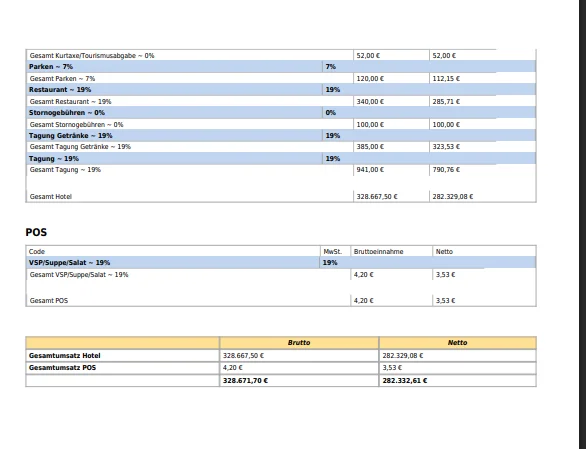Screen dimensions: 586x449
Task: Click the 'Gesamtumsatz Hotel' label
Action: (x=65, y=356)
